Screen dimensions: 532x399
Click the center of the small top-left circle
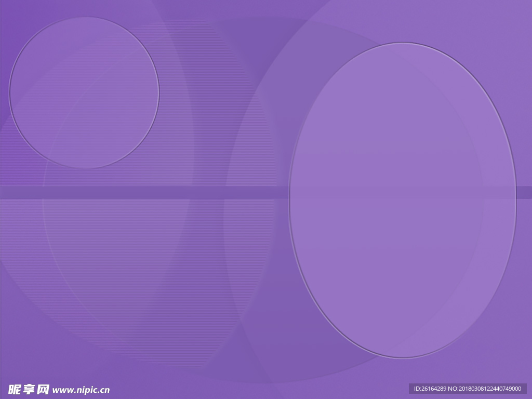point(84,92)
